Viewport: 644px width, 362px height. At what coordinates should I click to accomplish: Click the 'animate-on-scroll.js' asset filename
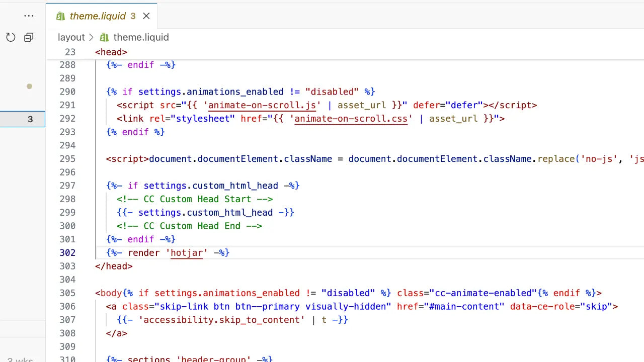(x=262, y=105)
